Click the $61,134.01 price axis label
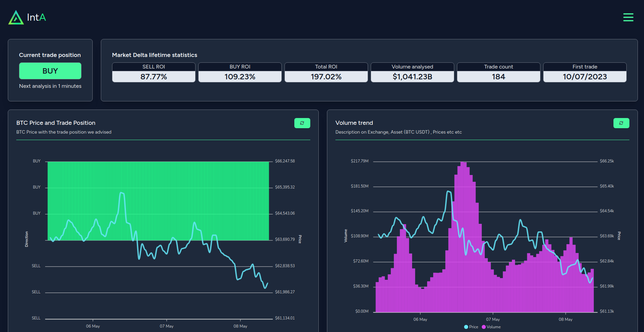This screenshot has height=332, width=644. pos(285,318)
